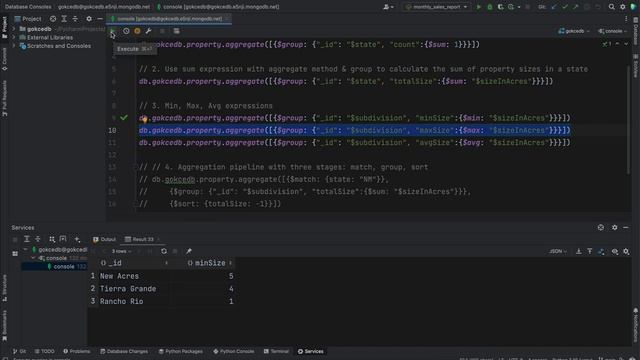Click Git commit checkmark
This screenshot has height=360, width=640.
565,7
